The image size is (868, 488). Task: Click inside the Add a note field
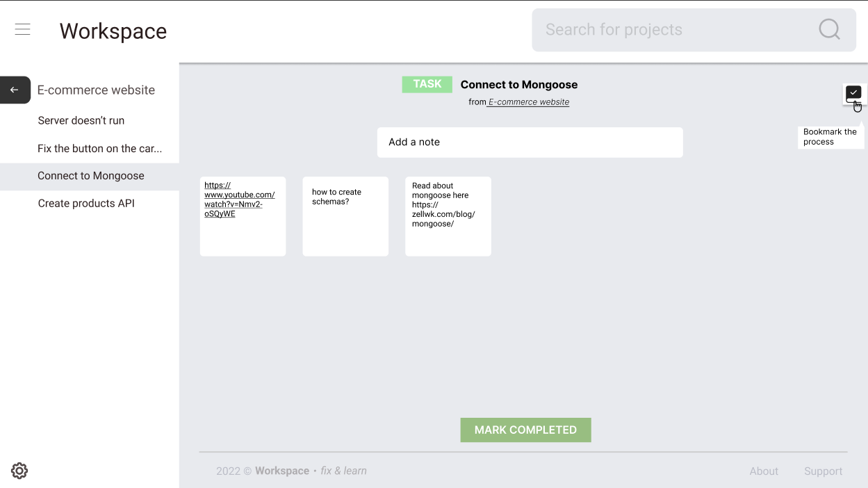[530, 142]
